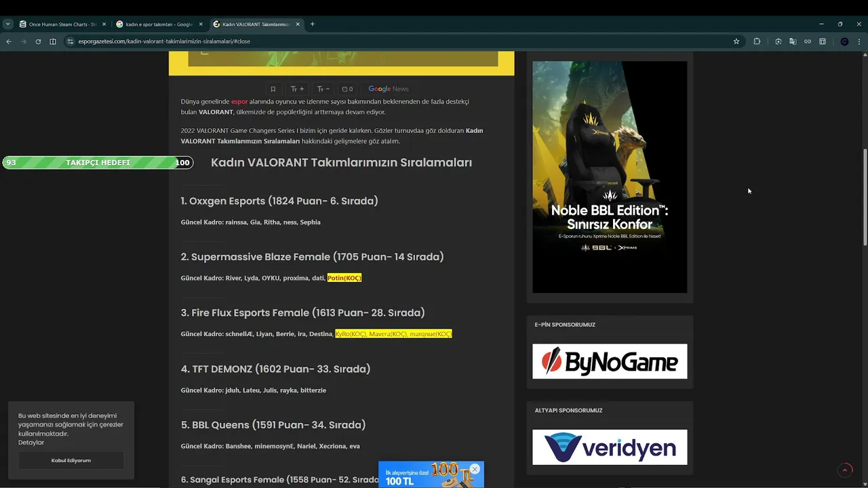The image size is (868, 488).
Task: Open the Chrome three-dot menu
Action: pos(859,41)
